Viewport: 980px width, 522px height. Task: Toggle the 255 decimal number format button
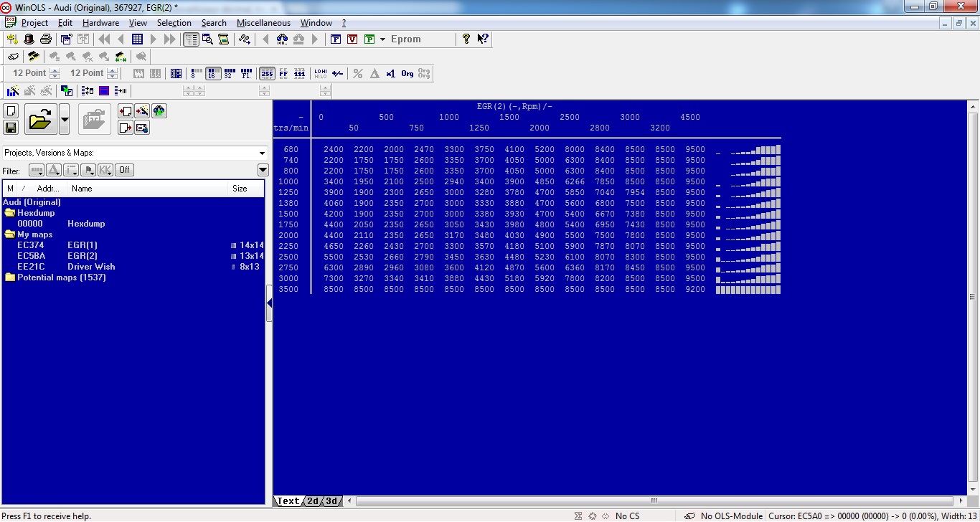(267, 73)
